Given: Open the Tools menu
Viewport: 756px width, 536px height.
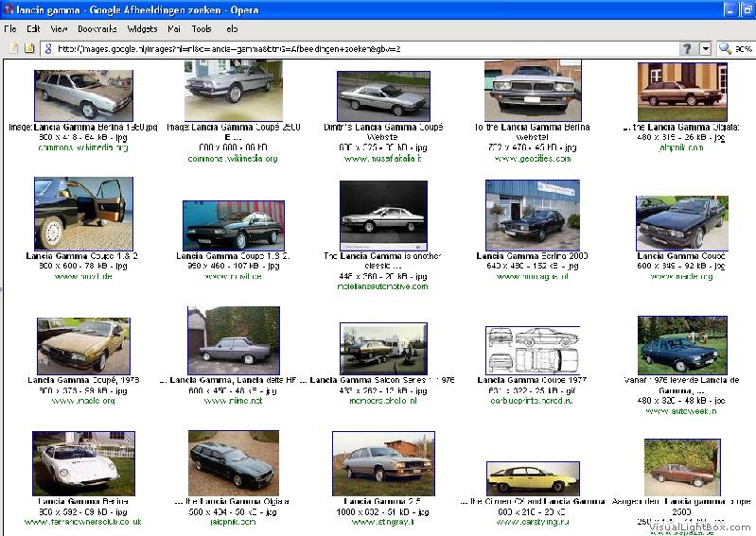Looking at the screenshot, I should 202,29.
